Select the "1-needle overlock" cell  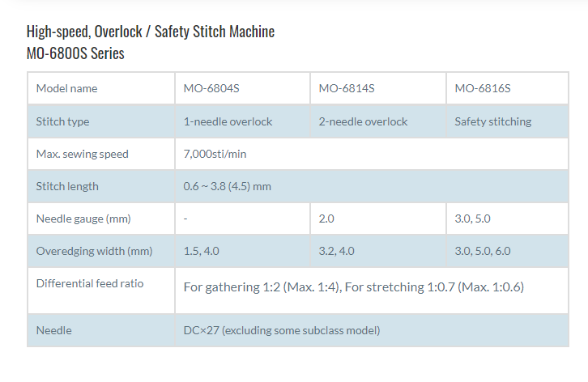(228, 121)
